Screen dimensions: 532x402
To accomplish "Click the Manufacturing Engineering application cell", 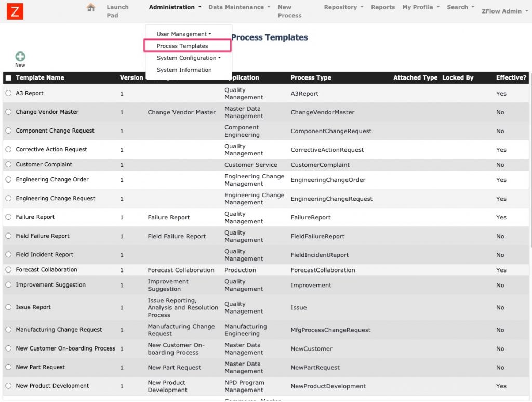I will (246, 330).
